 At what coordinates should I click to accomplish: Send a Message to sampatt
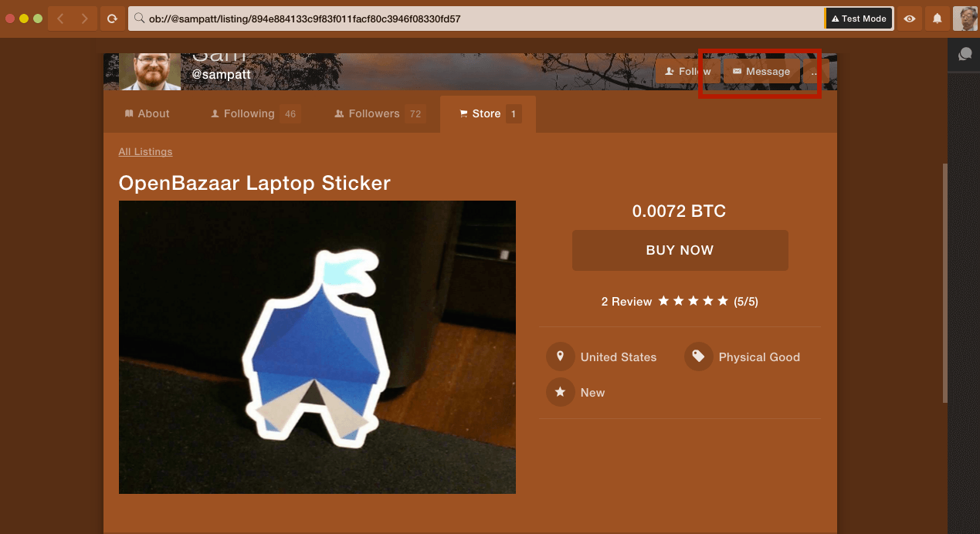coord(761,72)
